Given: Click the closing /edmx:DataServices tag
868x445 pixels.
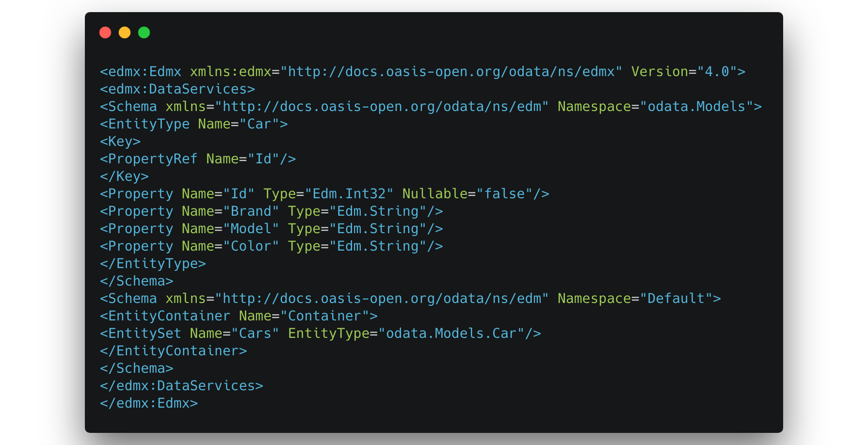Looking at the screenshot, I should pyautogui.click(x=181, y=386).
